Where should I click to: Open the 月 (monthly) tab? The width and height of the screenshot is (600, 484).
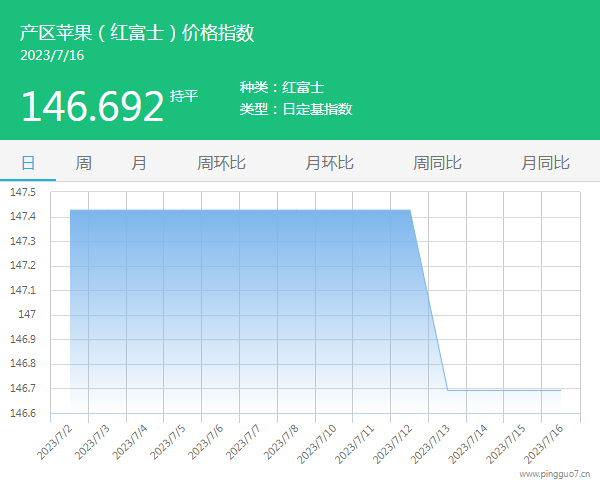pos(139,162)
